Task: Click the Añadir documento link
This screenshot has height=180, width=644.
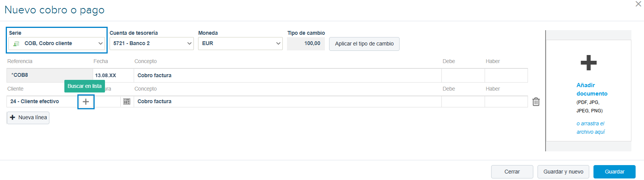Action: (592, 89)
